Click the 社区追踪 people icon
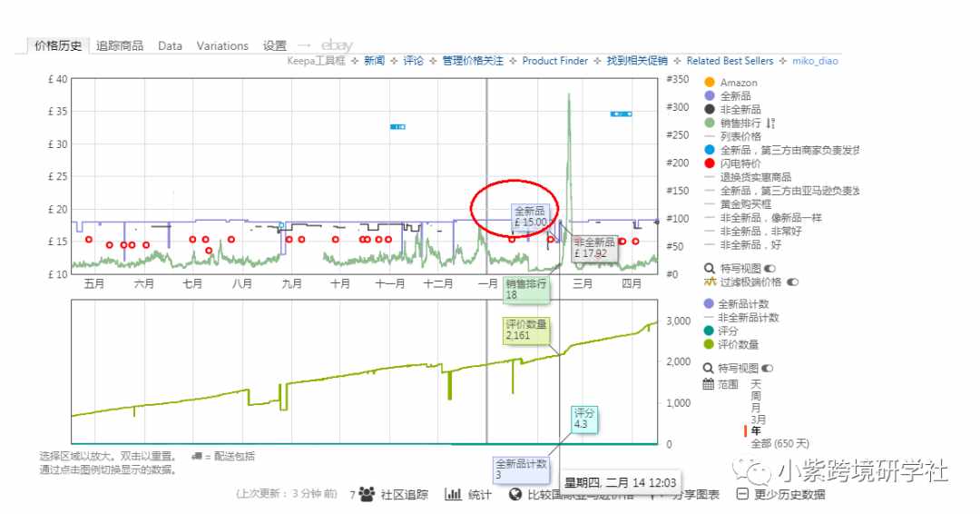Screen dimensions: 980x514 [367, 494]
